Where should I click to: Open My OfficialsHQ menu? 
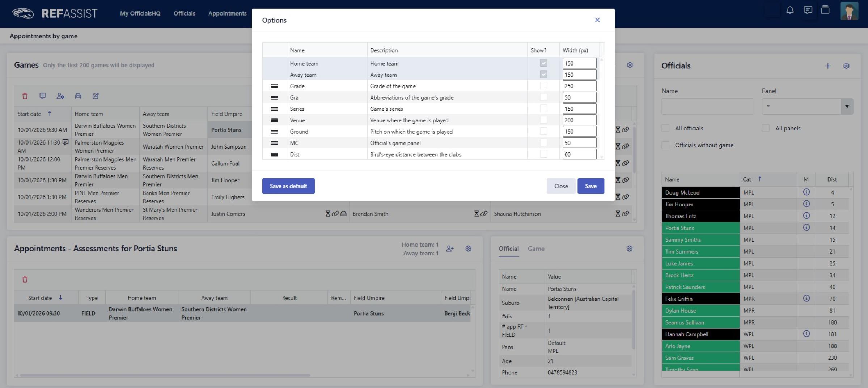(x=140, y=13)
